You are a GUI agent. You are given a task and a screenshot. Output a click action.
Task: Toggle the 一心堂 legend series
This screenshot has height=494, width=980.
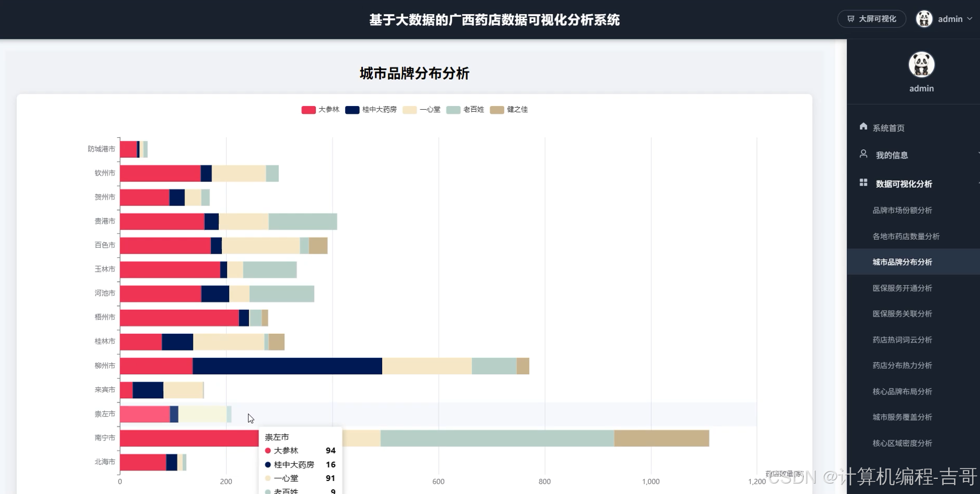tap(422, 110)
